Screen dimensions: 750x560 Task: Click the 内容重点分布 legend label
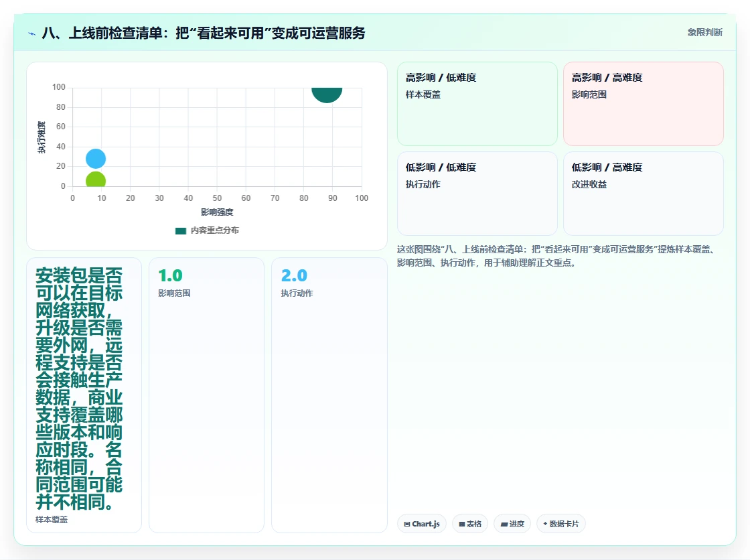214,230
